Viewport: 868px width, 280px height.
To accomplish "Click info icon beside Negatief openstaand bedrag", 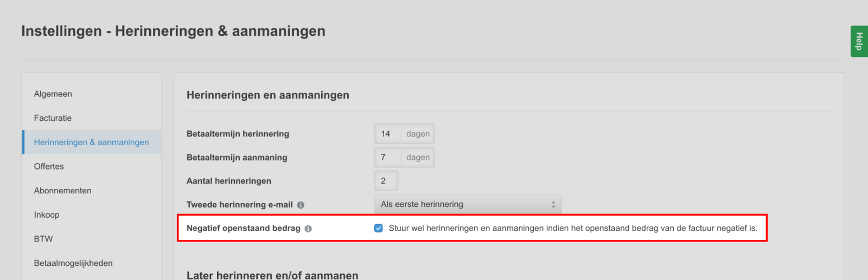I will 308,229.
